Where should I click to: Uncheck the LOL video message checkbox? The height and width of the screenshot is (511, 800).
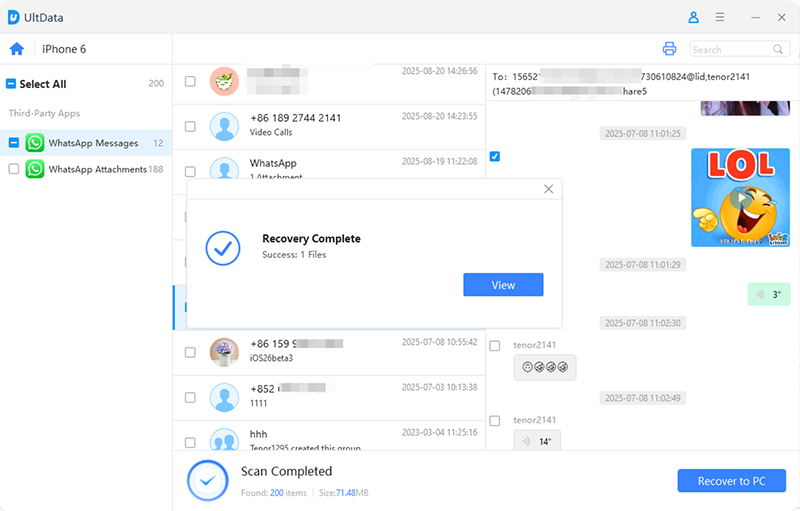coord(495,156)
